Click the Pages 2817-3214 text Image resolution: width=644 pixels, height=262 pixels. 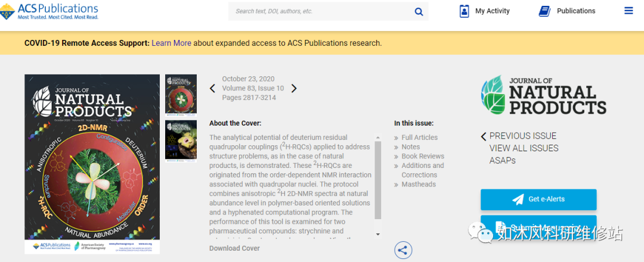coord(249,98)
